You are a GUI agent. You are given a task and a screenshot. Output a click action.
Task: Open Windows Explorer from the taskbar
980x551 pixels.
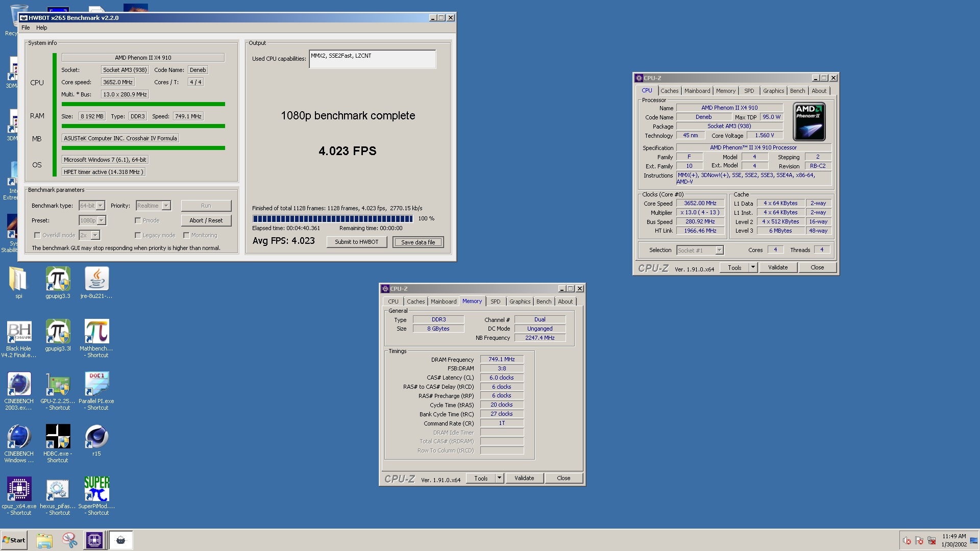click(44, 540)
